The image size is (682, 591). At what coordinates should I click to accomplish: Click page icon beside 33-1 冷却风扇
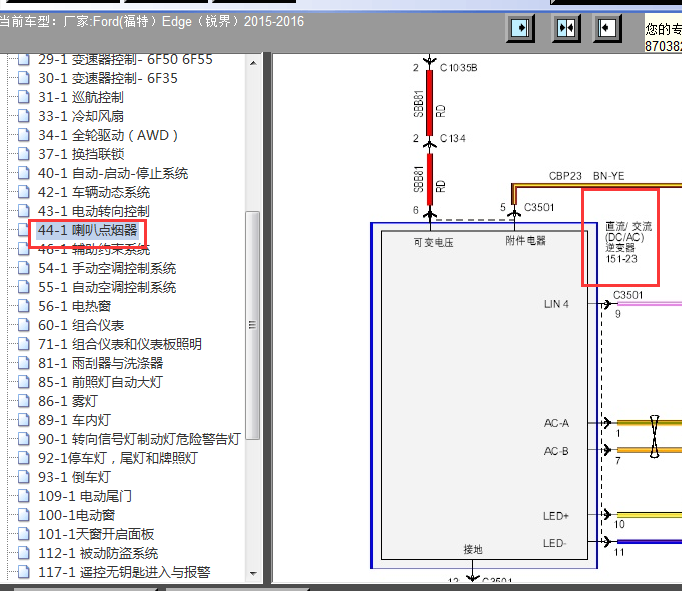pos(23,116)
